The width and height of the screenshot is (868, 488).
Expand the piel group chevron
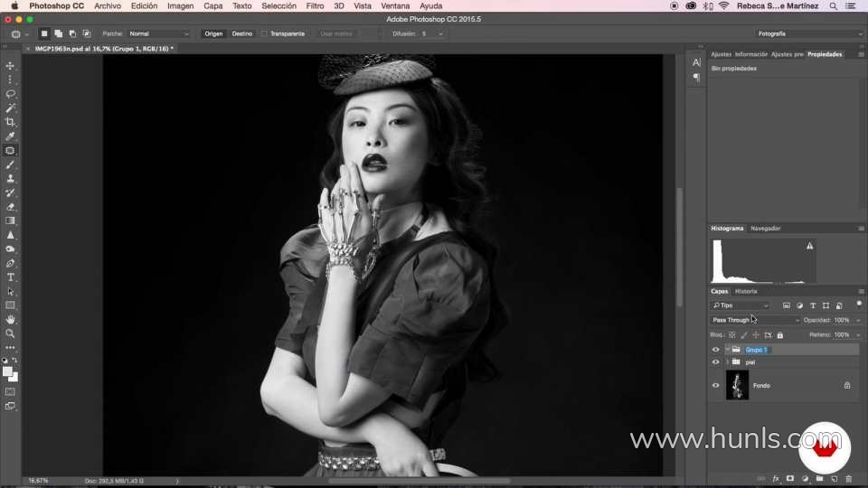pos(727,362)
